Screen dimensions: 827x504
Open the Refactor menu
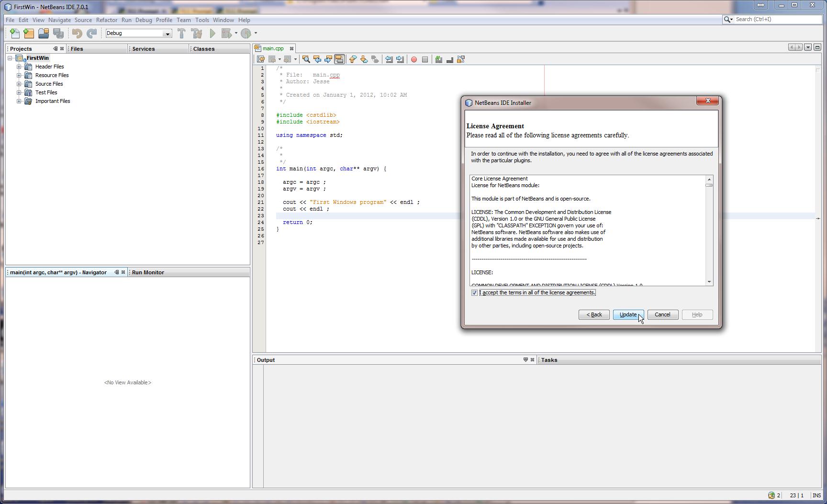[106, 20]
